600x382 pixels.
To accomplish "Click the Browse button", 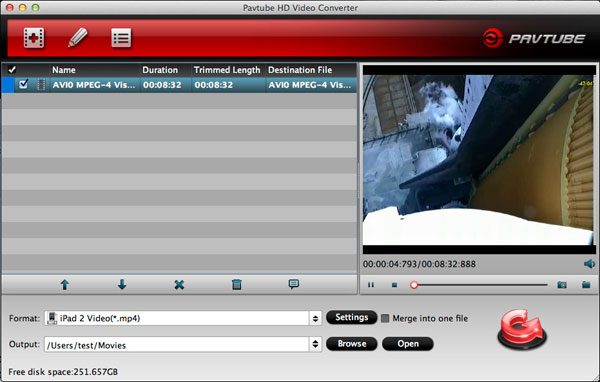I will pyautogui.click(x=351, y=344).
